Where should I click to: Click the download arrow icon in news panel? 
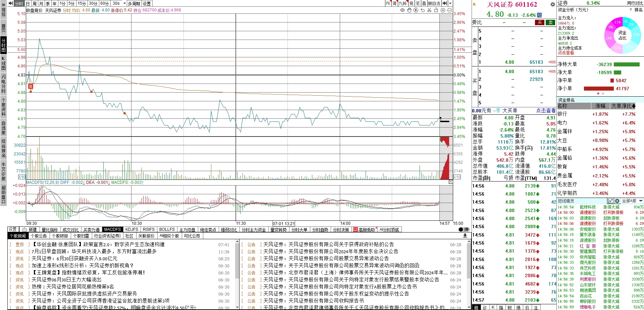[x=465, y=236]
